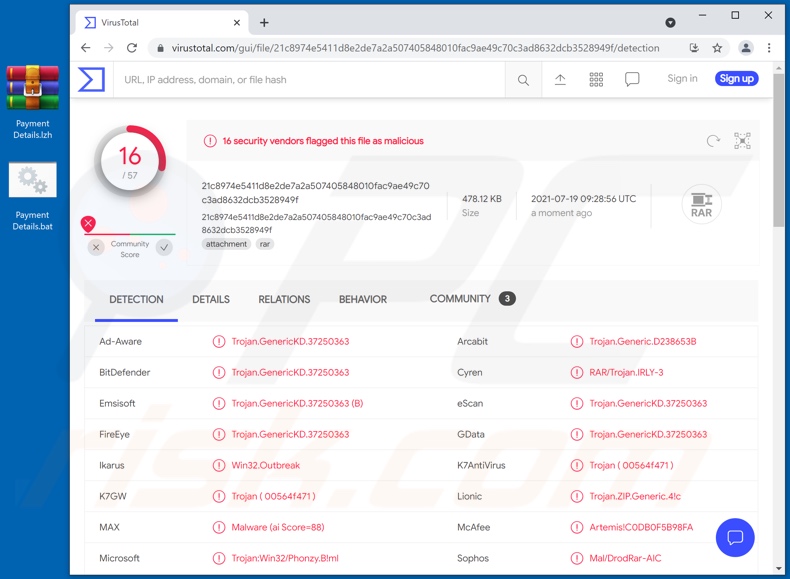
Task: Click the Emsisoft vendor name
Action: [117, 403]
